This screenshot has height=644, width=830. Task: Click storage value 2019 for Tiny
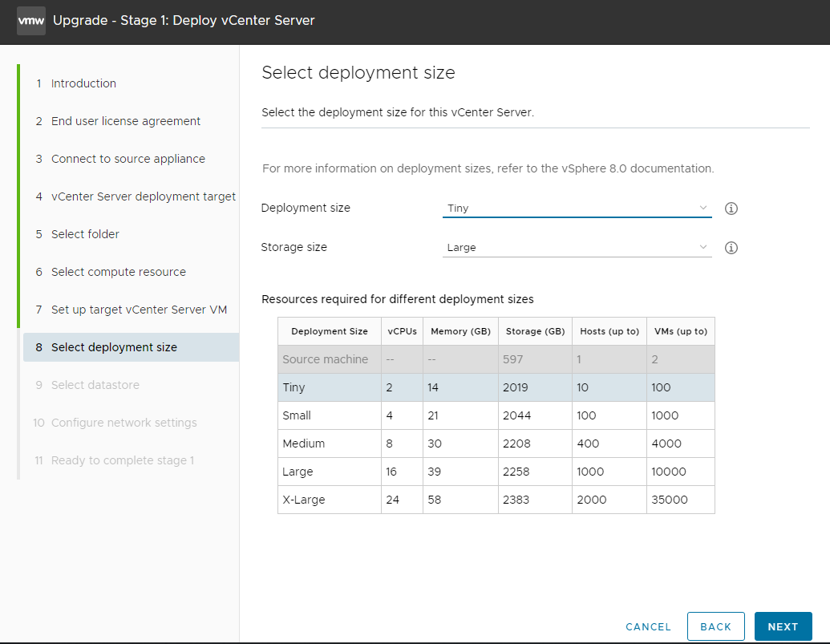(516, 387)
